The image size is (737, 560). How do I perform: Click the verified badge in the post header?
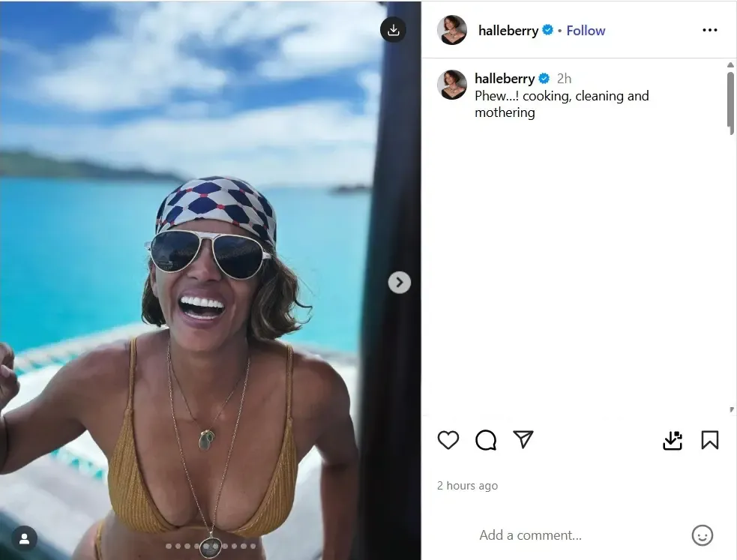point(548,30)
